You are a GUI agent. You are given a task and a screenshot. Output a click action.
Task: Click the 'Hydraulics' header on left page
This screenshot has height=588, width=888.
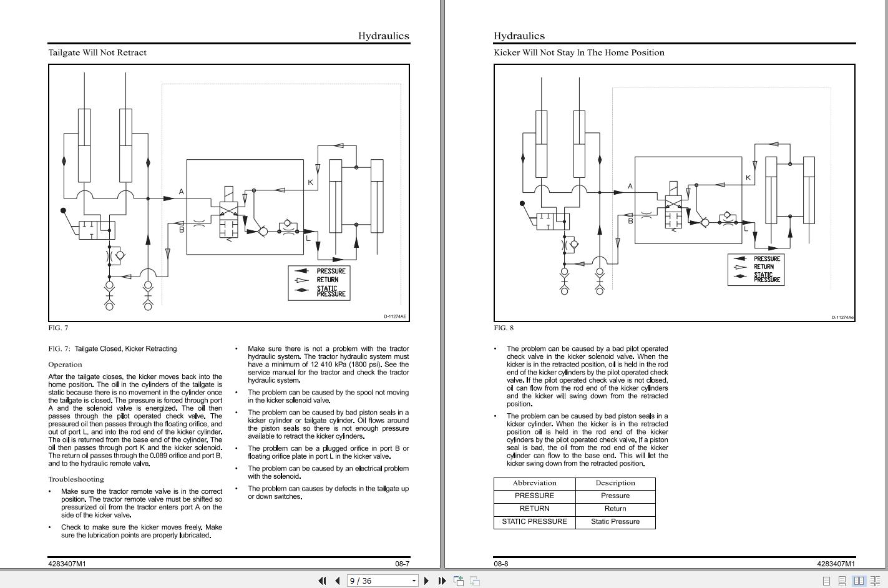click(384, 36)
